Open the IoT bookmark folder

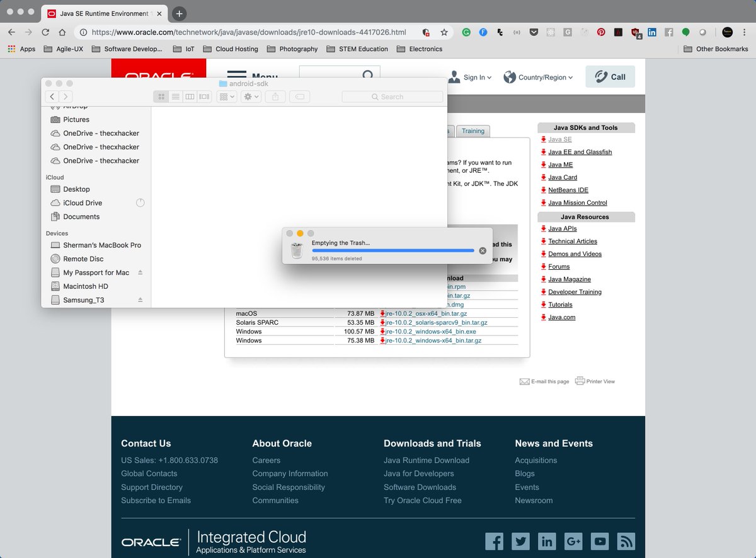(183, 49)
